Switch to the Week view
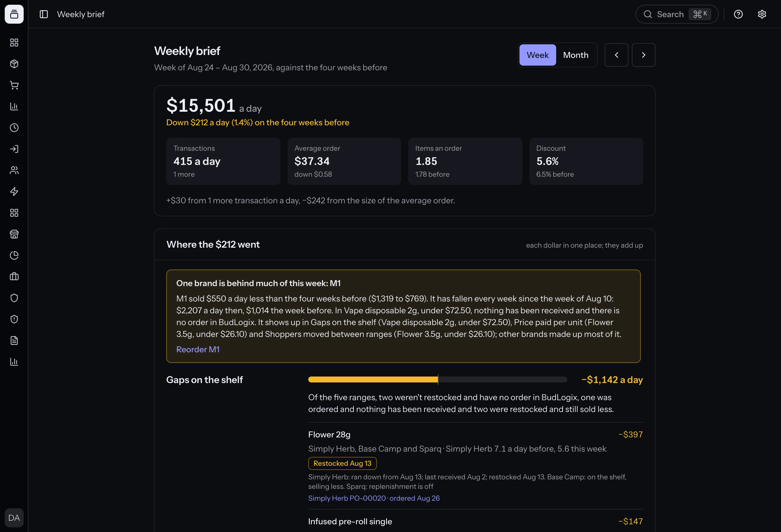Image resolution: width=781 pixels, height=532 pixels. [x=537, y=55]
